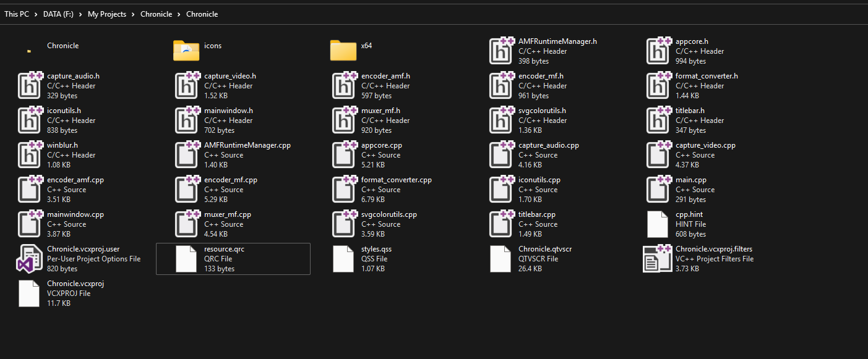
Task: Click the Chronicle.vcxproj.user Visual Studio icon
Action: pyautogui.click(x=28, y=258)
